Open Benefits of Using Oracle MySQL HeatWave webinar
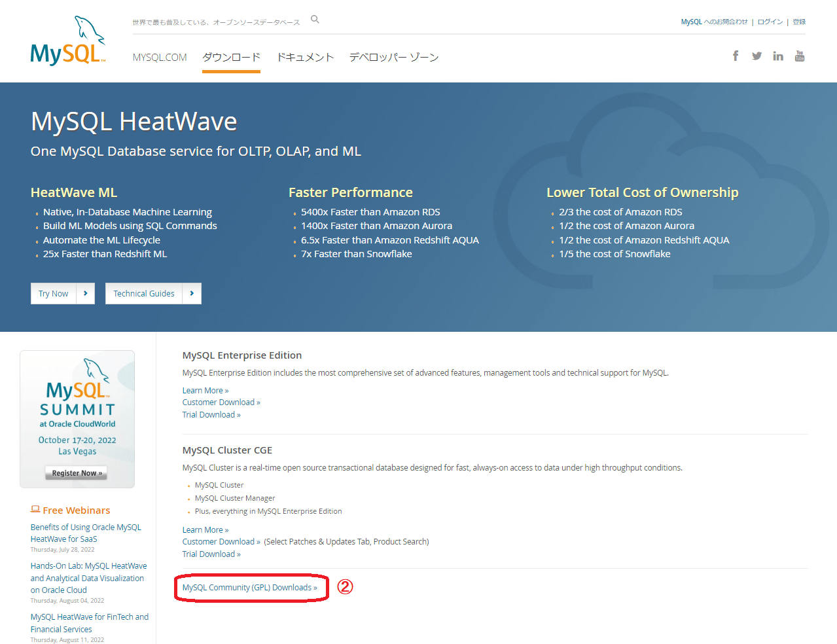This screenshot has width=837, height=644. pos(86,533)
